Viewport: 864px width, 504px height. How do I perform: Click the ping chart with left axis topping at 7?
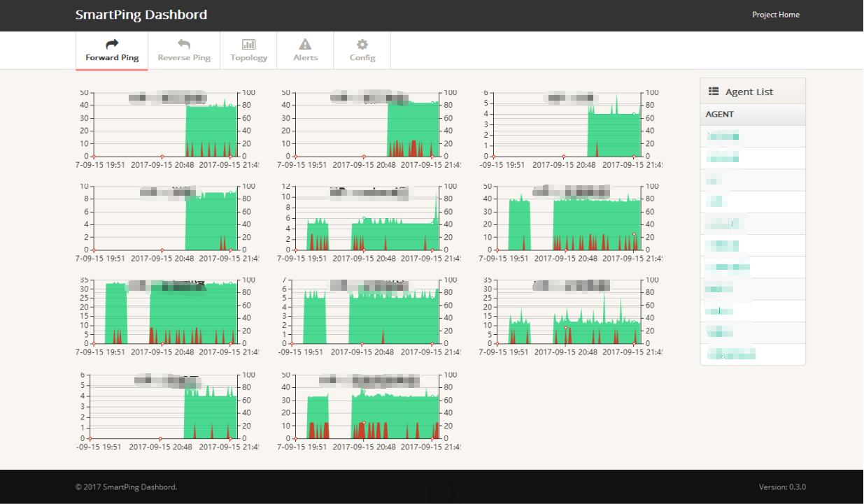click(x=370, y=316)
